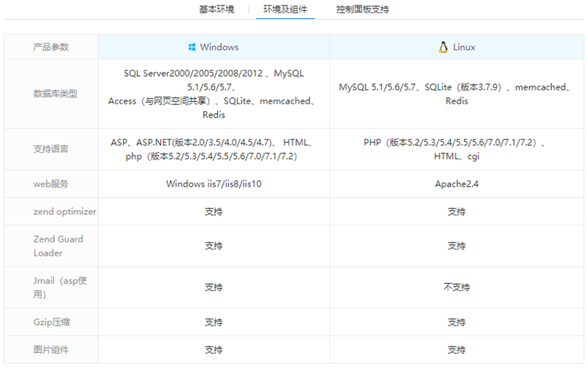Viewport: 588px width, 371px height.
Task: Click the Linux MySQL and SQLite database cell
Action: (456, 94)
